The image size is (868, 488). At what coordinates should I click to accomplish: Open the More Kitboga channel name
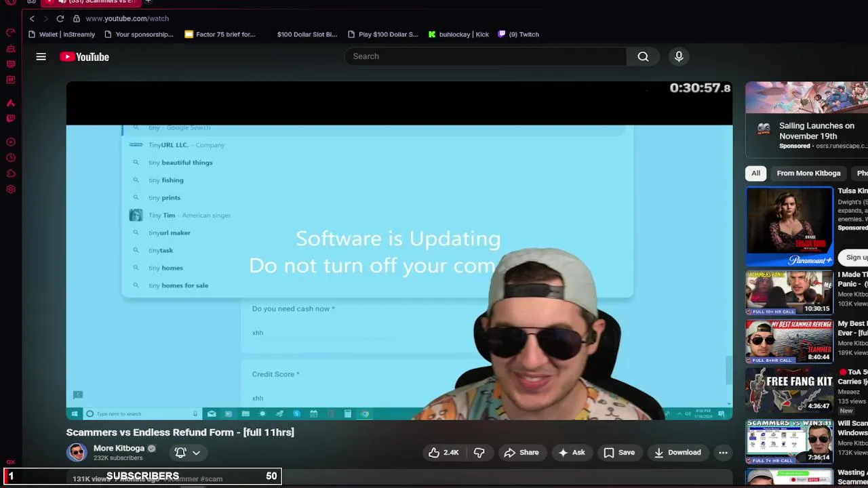(119, 448)
